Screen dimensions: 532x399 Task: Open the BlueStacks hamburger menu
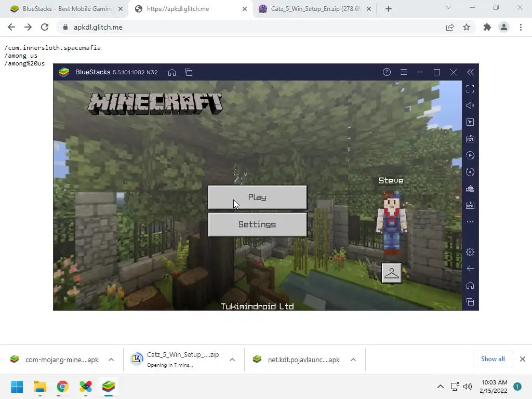(403, 72)
